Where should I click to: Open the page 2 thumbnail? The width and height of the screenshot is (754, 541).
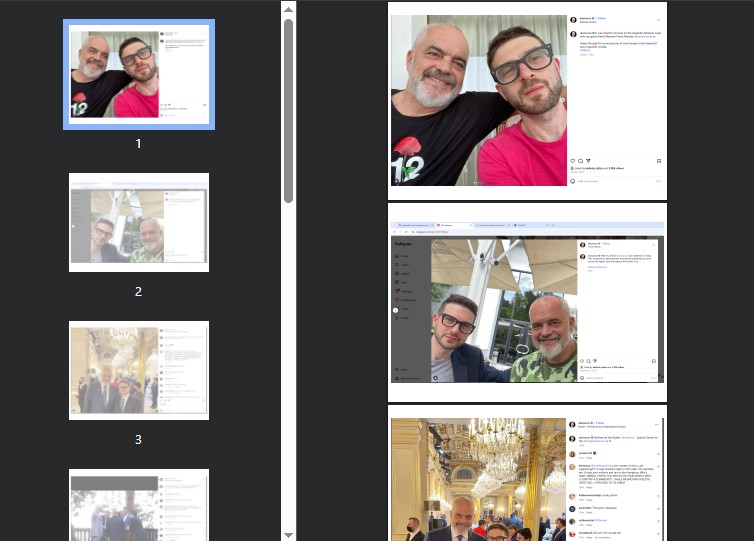[138, 221]
